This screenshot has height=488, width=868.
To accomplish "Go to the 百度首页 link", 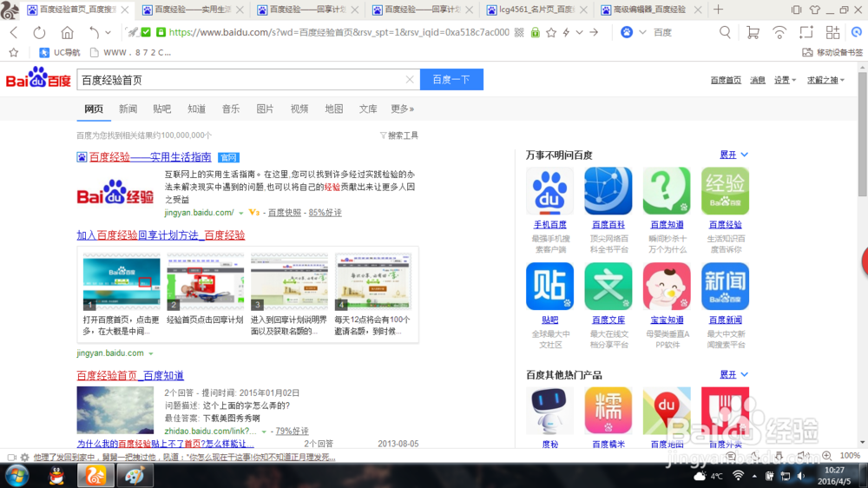I will (x=726, y=80).
